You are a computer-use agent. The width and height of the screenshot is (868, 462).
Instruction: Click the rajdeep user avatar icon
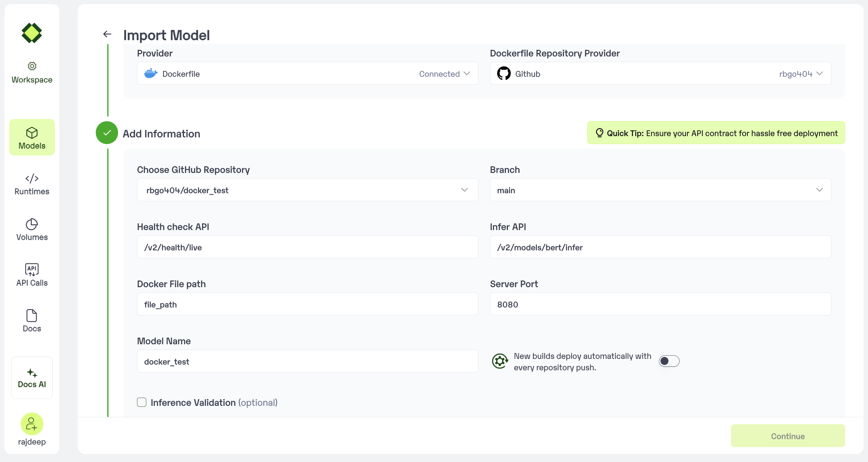point(32,424)
